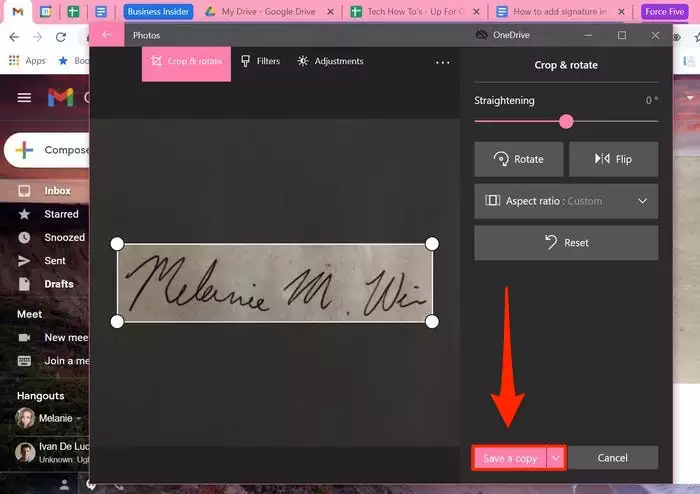Click the Rotate button
The image size is (700, 494).
coord(519,159)
